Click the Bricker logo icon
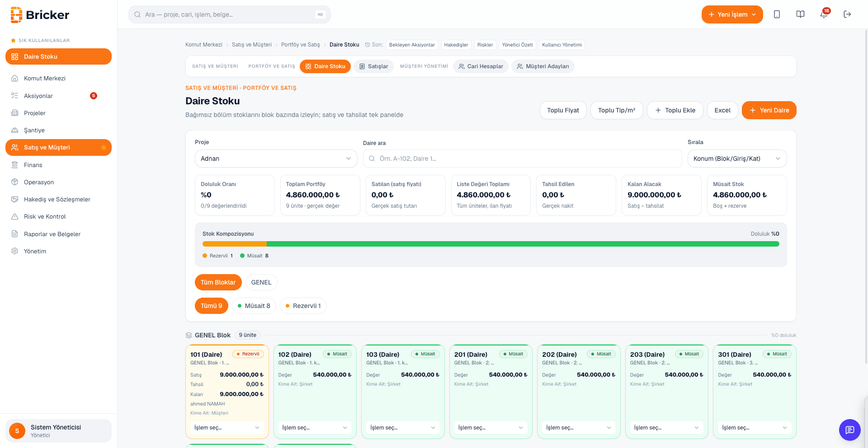 click(x=16, y=14)
